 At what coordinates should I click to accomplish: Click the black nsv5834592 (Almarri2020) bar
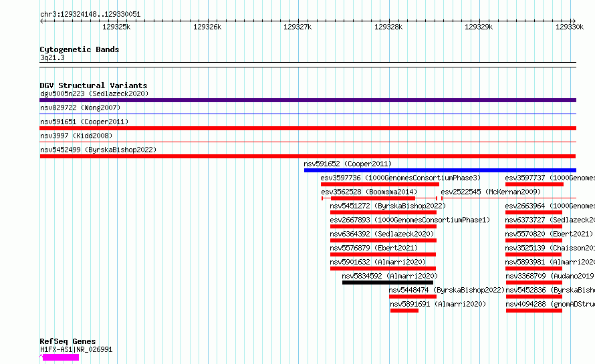point(388,283)
